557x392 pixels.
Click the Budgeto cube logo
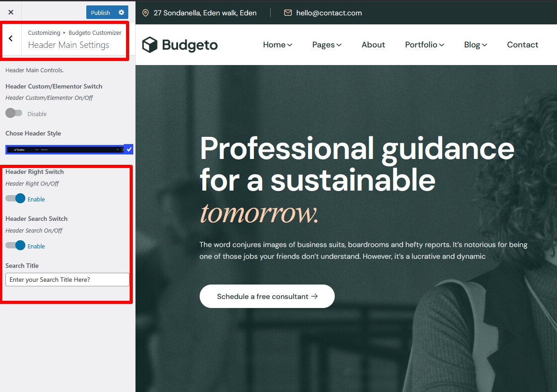[150, 45]
